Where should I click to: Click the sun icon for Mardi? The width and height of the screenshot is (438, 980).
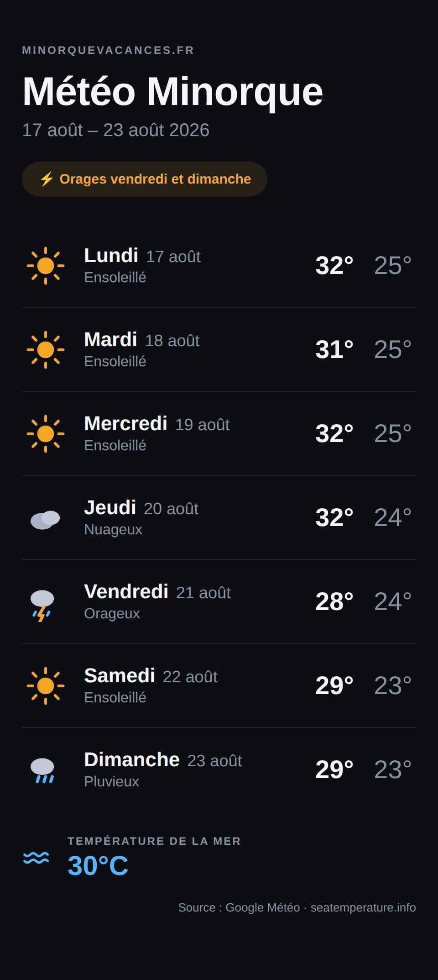point(46,350)
